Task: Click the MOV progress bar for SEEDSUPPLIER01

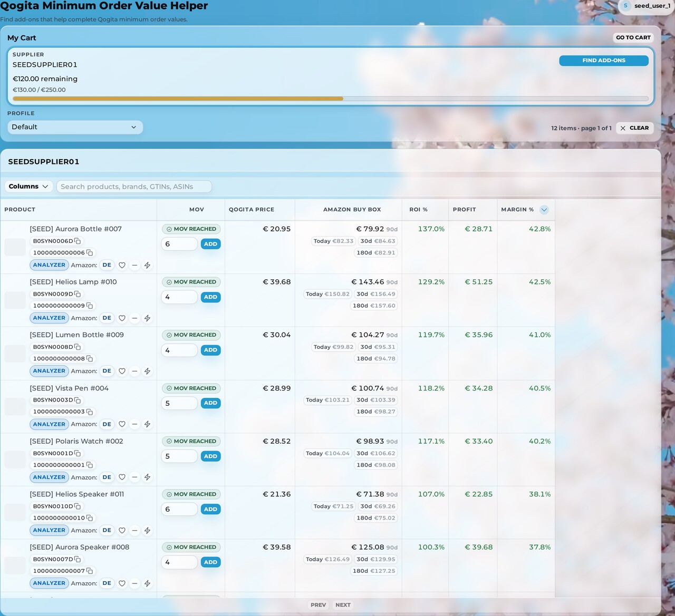Action: click(x=331, y=99)
